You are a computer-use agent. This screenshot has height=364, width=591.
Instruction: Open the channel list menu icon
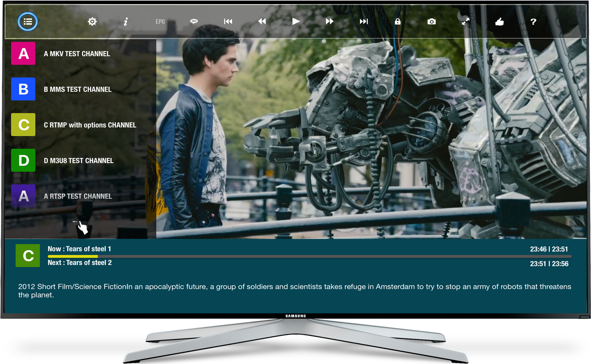point(28,22)
